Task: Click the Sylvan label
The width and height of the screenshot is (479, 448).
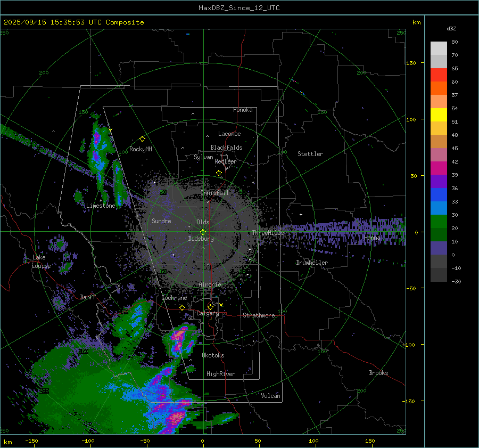Action: [203, 157]
